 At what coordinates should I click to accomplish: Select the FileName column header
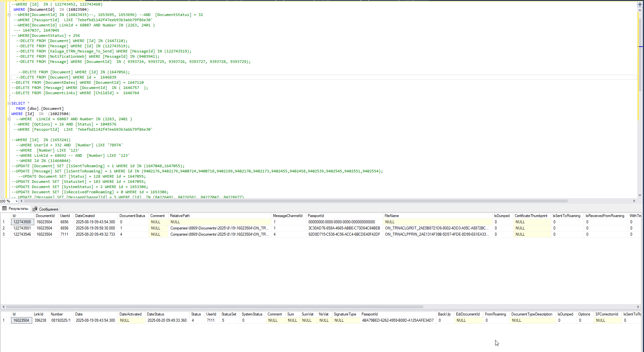tap(437, 216)
